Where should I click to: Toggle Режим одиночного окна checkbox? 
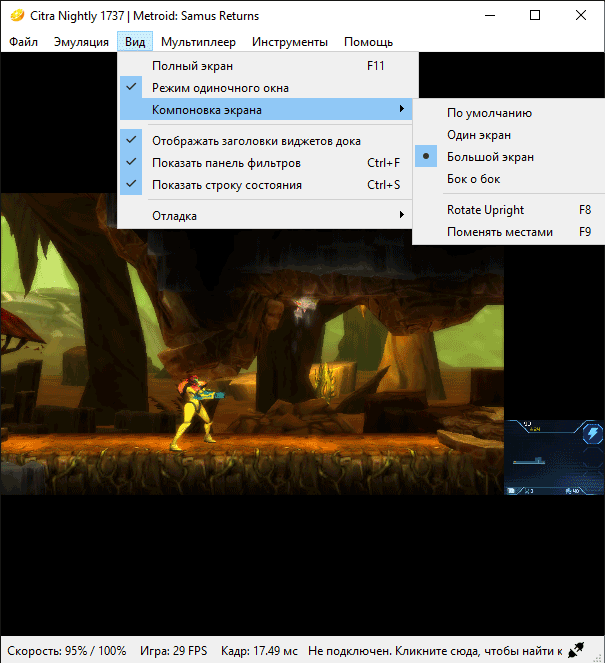[x=266, y=88]
